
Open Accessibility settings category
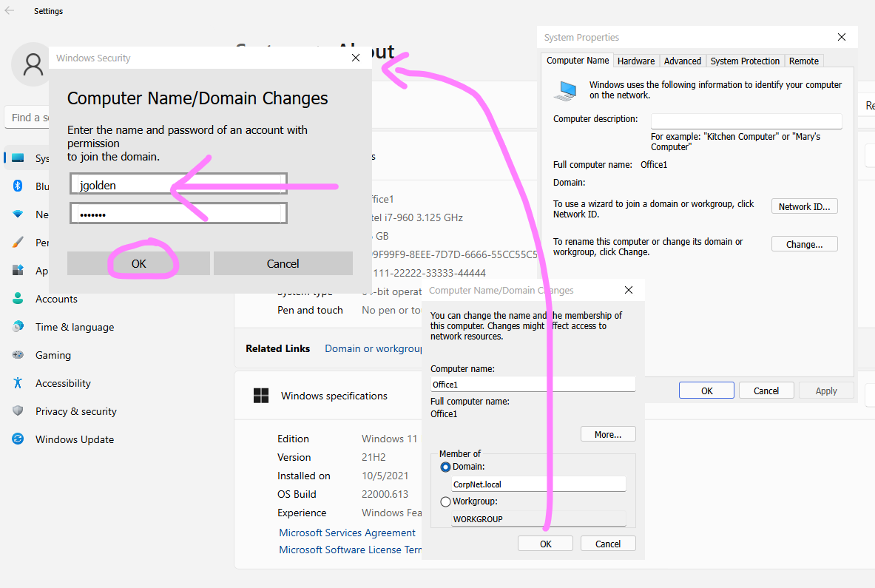63,383
